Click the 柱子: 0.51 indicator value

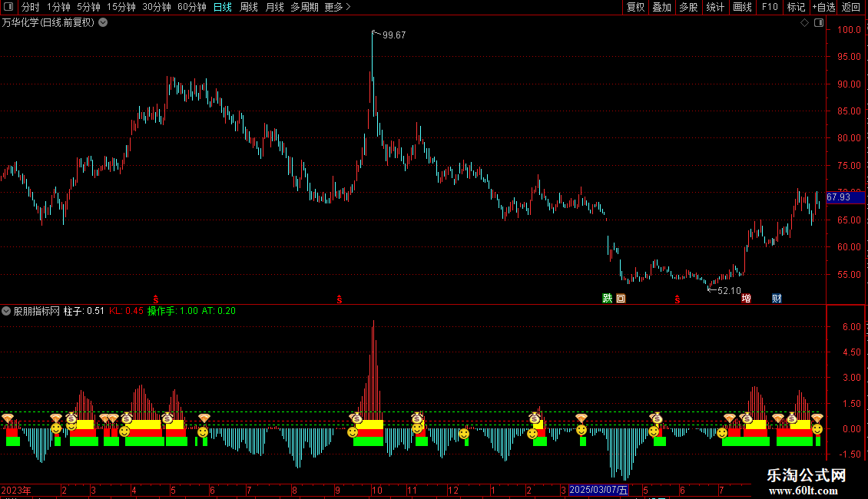click(x=84, y=311)
